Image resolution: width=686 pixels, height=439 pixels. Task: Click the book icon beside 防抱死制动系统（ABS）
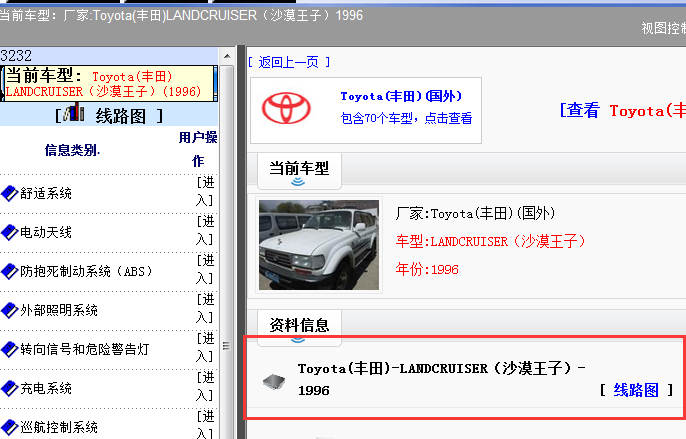(x=9, y=271)
